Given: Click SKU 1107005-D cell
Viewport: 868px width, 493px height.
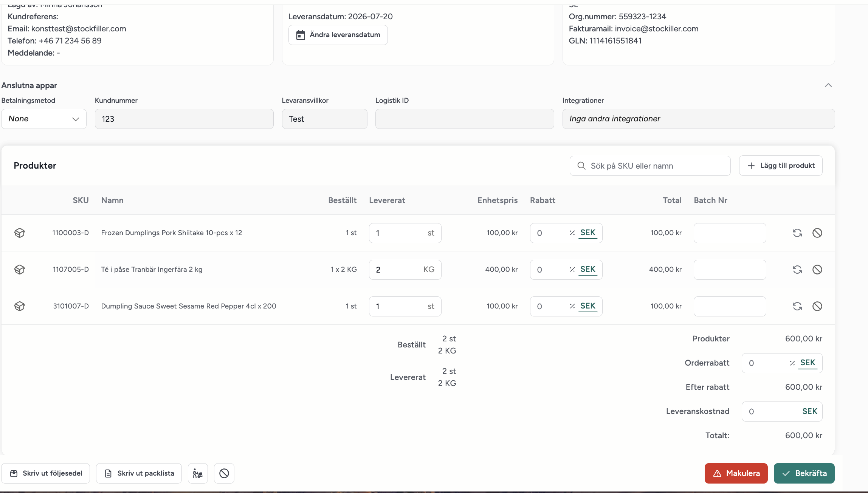Looking at the screenshot, I should coord(71,270).
